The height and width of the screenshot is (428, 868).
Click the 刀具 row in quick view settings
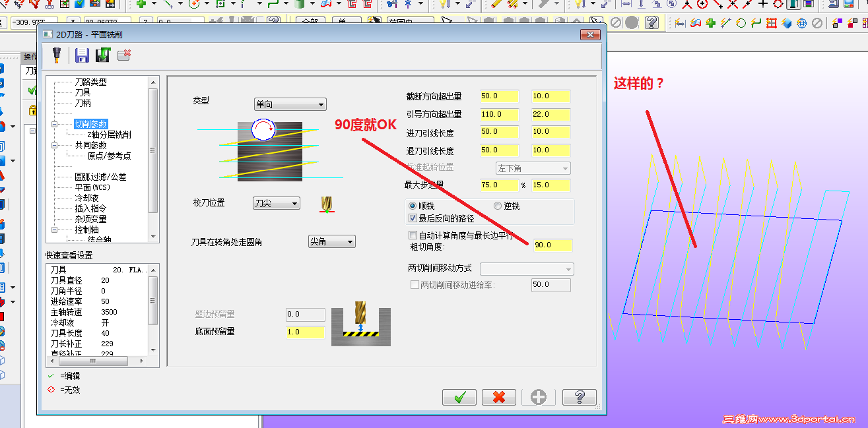click(x=98, y=270)
